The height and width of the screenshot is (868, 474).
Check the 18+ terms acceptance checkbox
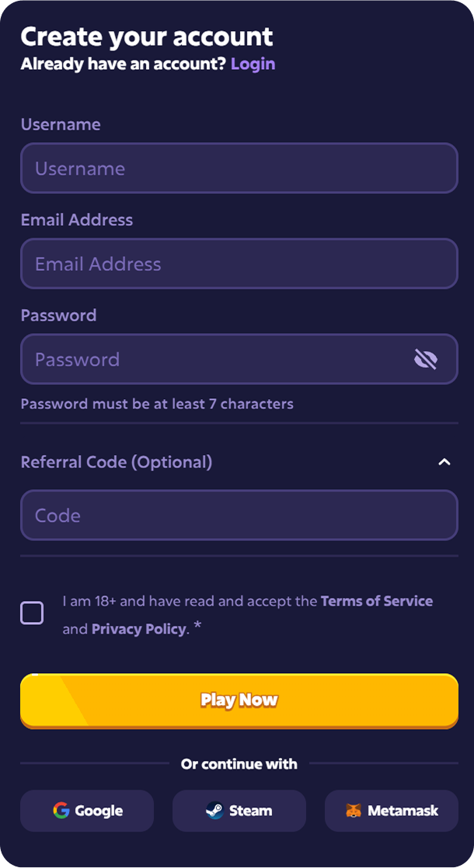coord(32,613)
